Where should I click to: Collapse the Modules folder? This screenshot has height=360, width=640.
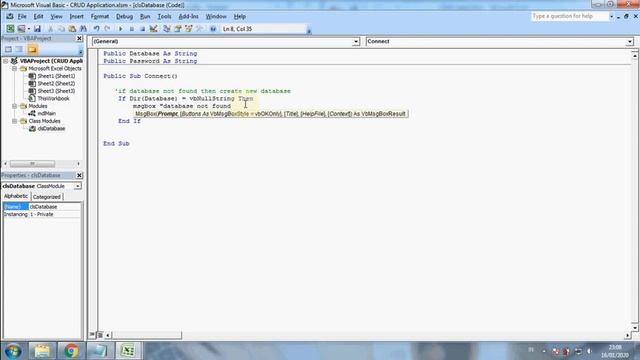(14, 106)
